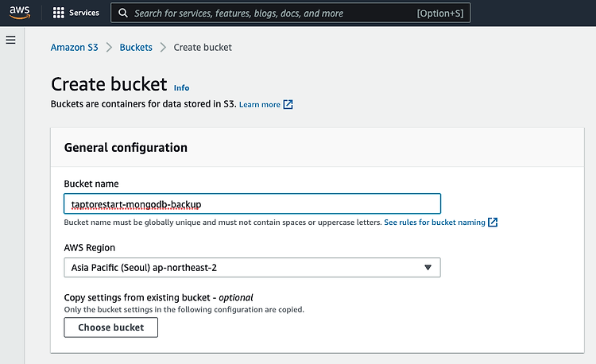Image resolution: width=596 pixels, height=364 pixels.
Task: Focus the Bucket name text field
Action: (x=253, y=204)
